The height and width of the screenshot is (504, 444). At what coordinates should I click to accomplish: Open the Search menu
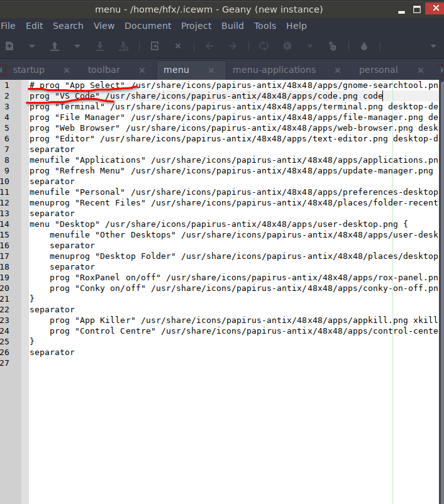coord(68,26)
